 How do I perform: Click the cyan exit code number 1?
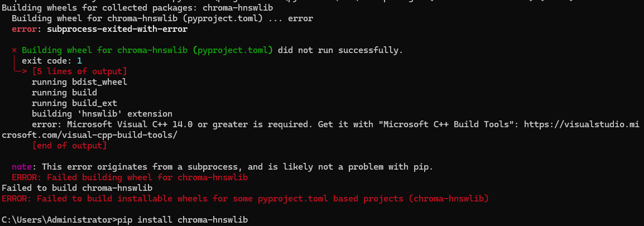click(79, 61)
